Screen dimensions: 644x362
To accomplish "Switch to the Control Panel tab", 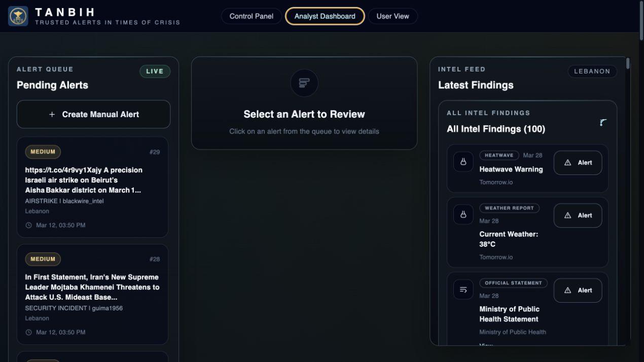I will 252,16.
